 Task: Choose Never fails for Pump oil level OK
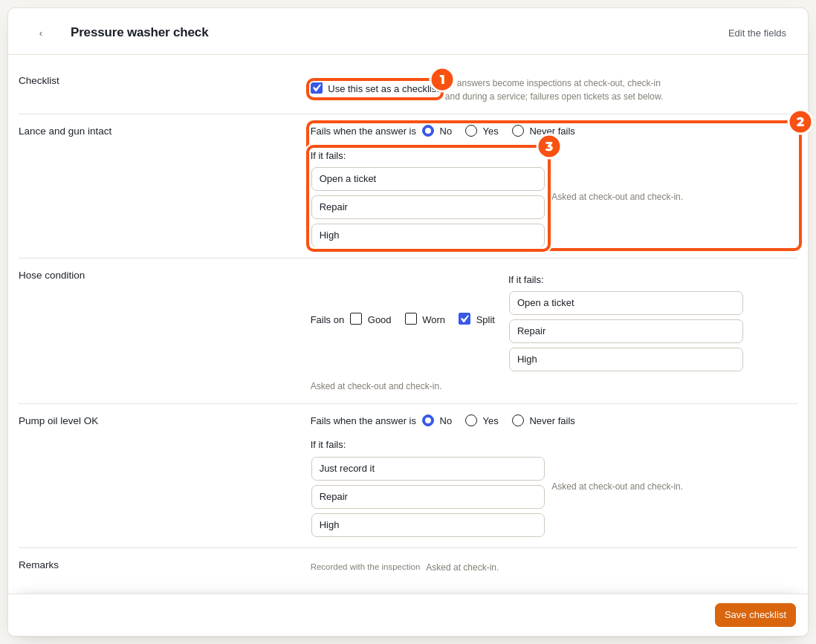tap(518, 420)
